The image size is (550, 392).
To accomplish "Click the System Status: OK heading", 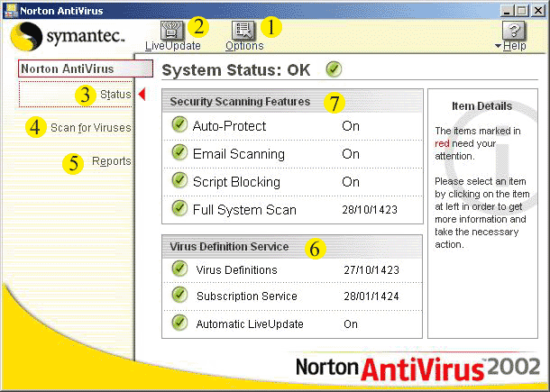I will click(236, 70).
